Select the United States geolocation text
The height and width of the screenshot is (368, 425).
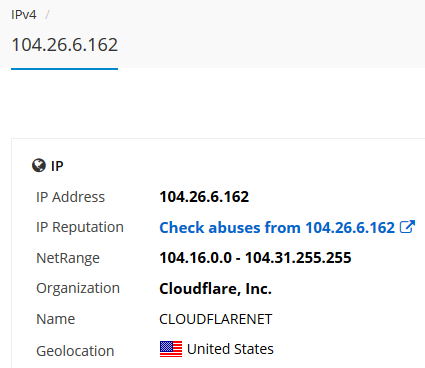[x=230, y=349]
